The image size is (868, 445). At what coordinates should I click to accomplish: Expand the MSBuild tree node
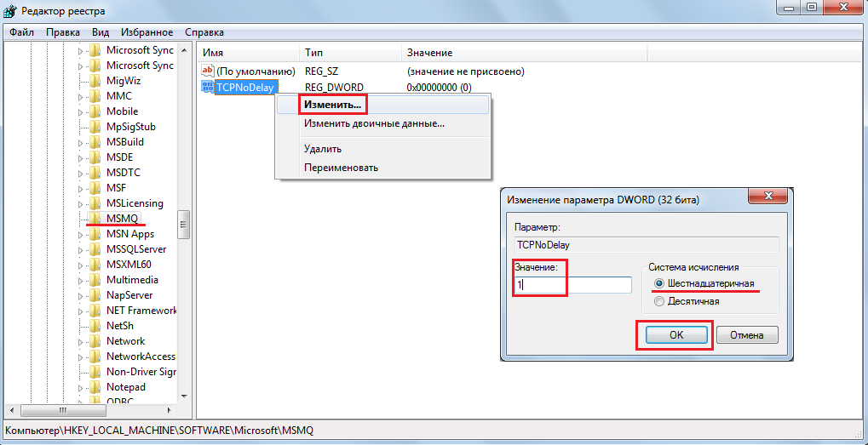[x=80, y=142]
